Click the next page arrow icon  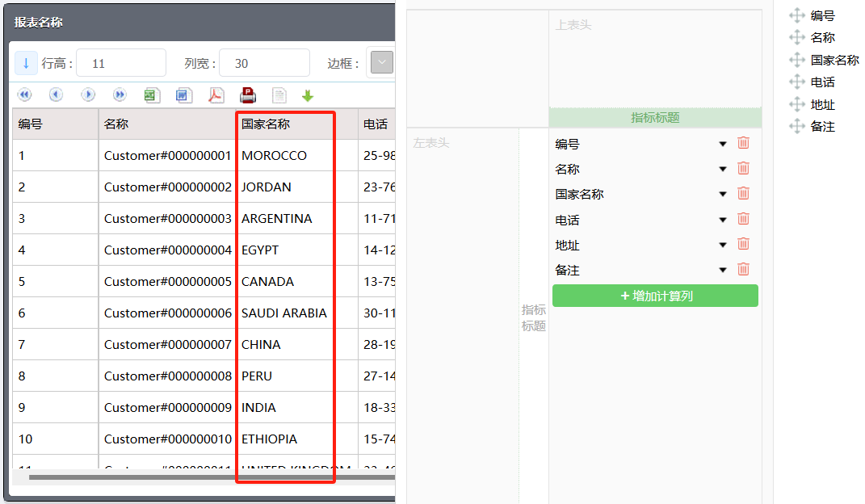click(x=88, y=95)
